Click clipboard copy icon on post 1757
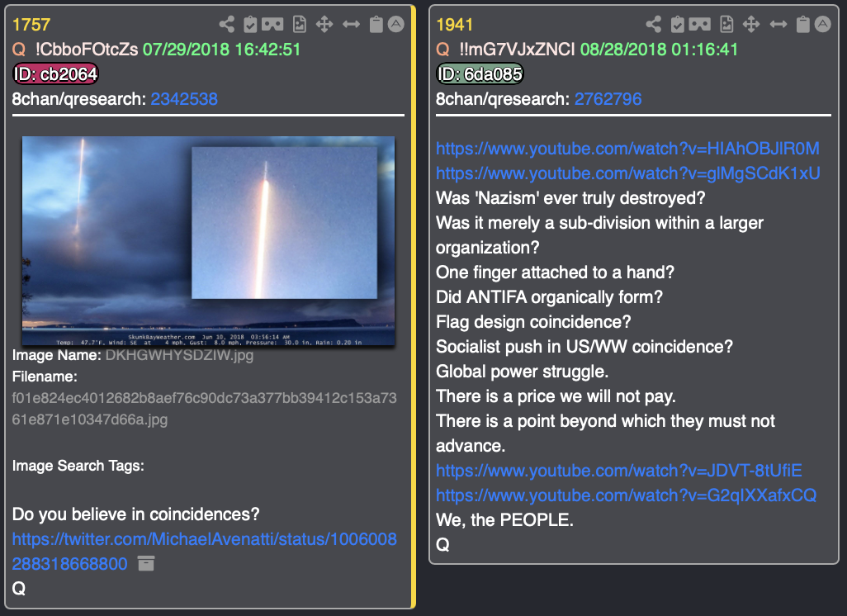847x616 pixels. (x=376, y=24)
